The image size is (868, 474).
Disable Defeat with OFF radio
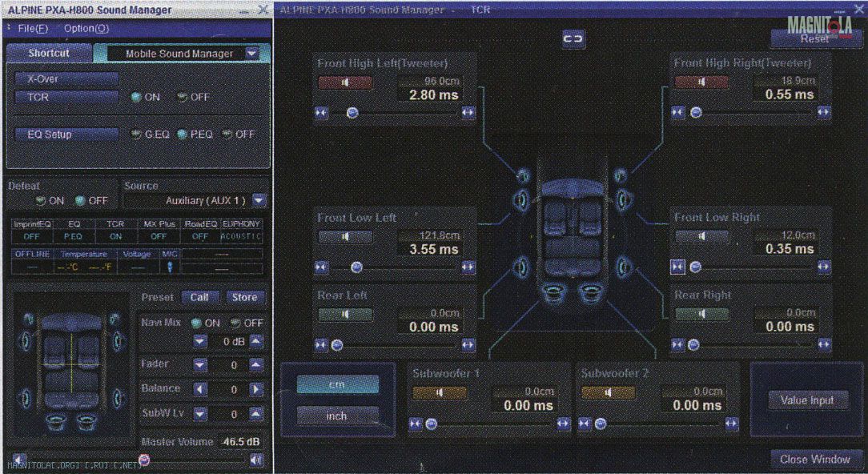click(x=81, y=201)
